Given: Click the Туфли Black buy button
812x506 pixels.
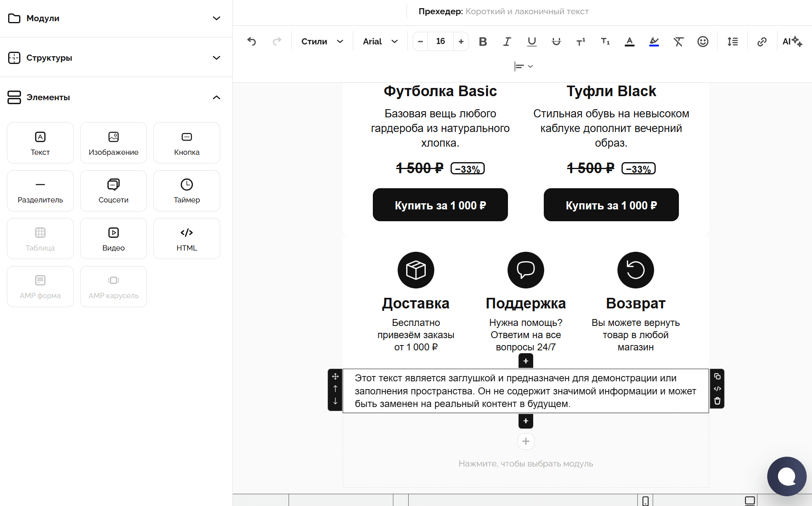Looking at the screenshot, I should 611,205.
